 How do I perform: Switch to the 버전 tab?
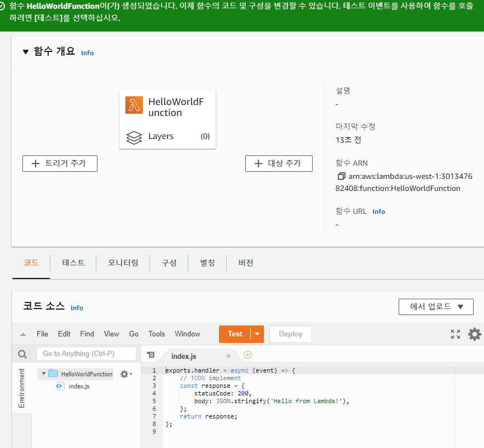(246, 263)
